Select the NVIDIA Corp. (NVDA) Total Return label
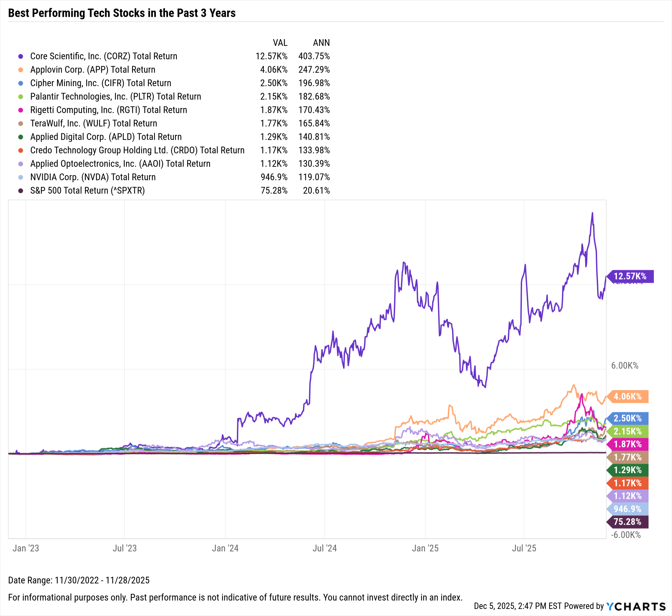 tap(93, 177)
